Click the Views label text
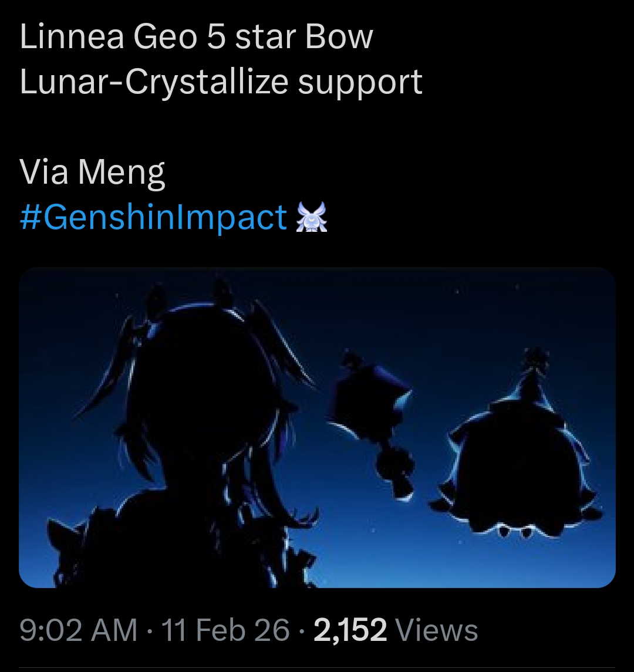 tap(436, 630)
